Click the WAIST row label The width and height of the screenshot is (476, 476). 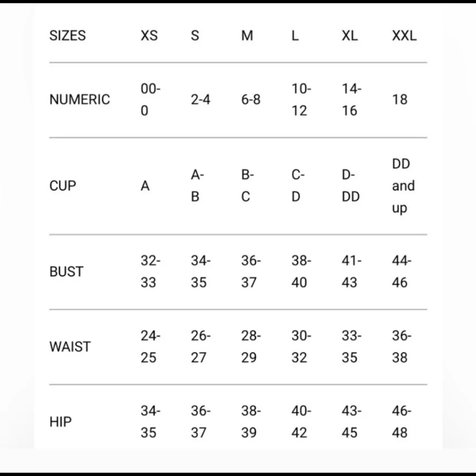pyautogui.click(x=70, y=347)
